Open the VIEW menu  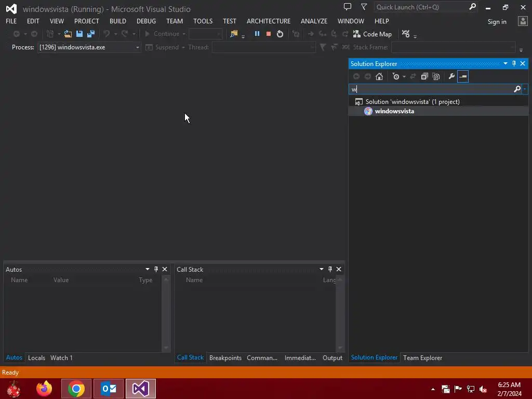point(57,21)
